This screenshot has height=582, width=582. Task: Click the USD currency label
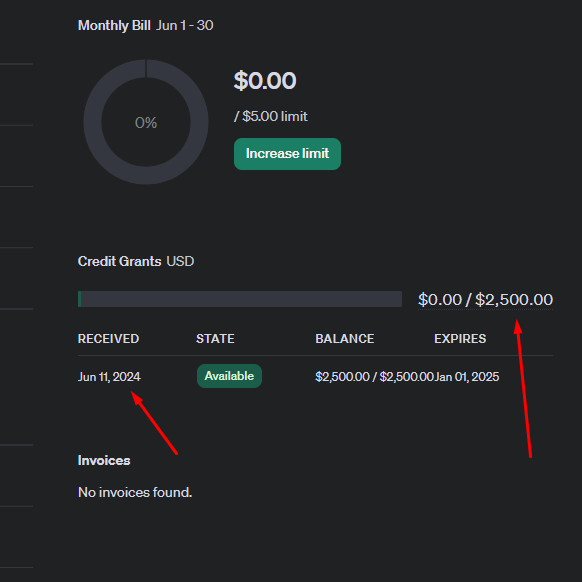point(180,261)
